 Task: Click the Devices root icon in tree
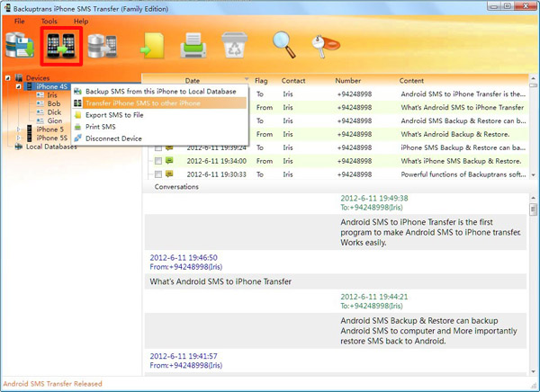[x=19, y=78]
